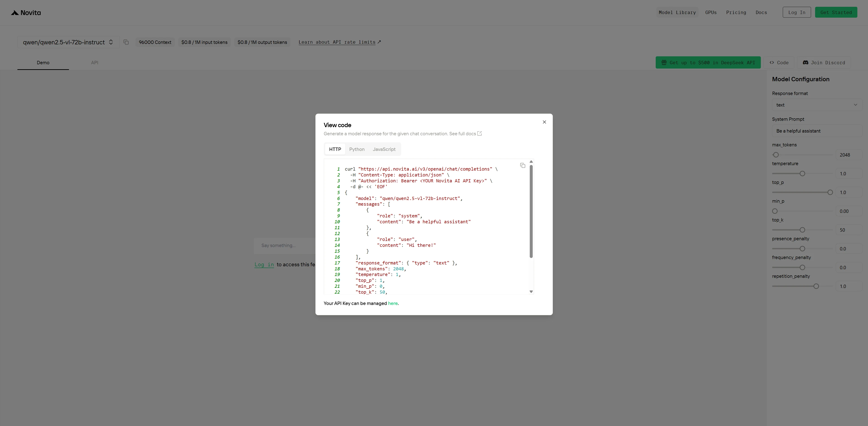Click 'here' link to manage API key
This screenshot has height=426, width=868.
pos(393,303)
